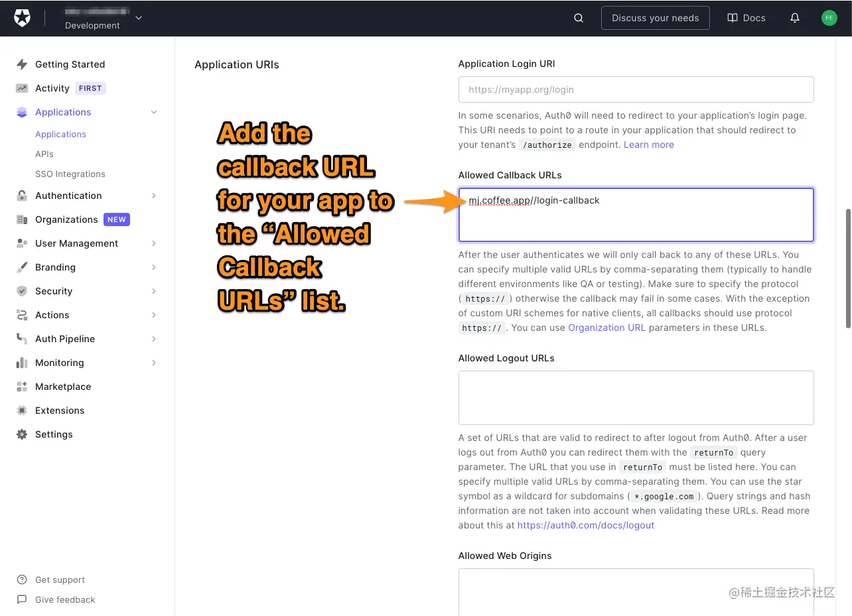
Task: Expand the Monitoring section chevron
Action: [x=154, y=363]
